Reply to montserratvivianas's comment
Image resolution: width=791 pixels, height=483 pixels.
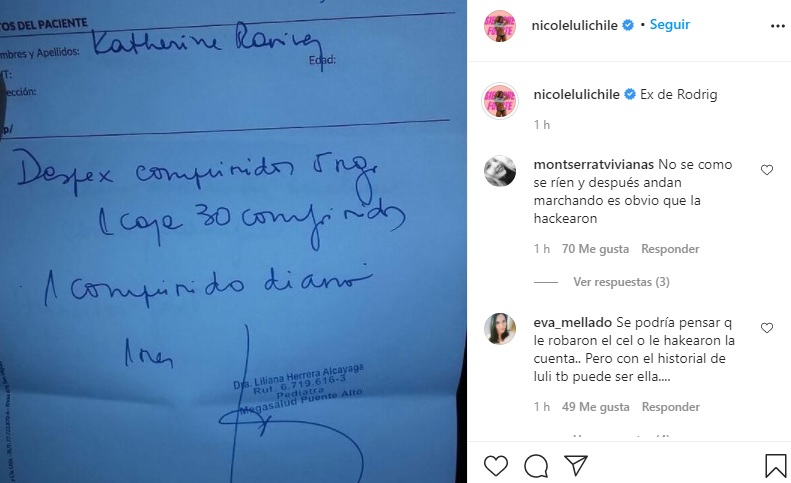click(670, 249)
